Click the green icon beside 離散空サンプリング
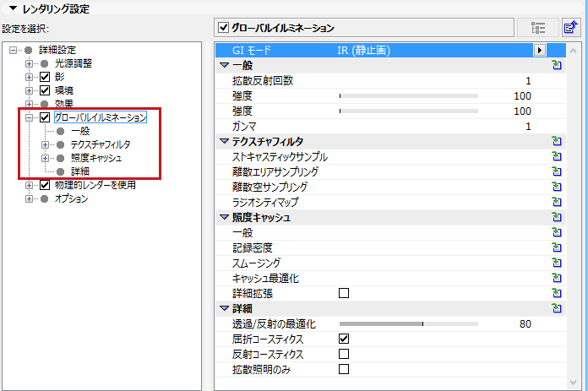This screenshot has height=391, width=588. click(x=557, y=187)
